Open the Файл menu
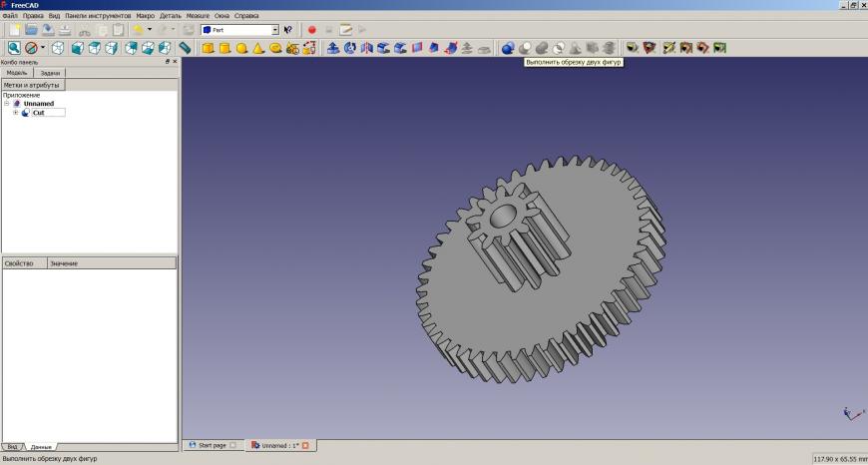 click(x=10, y=16)
